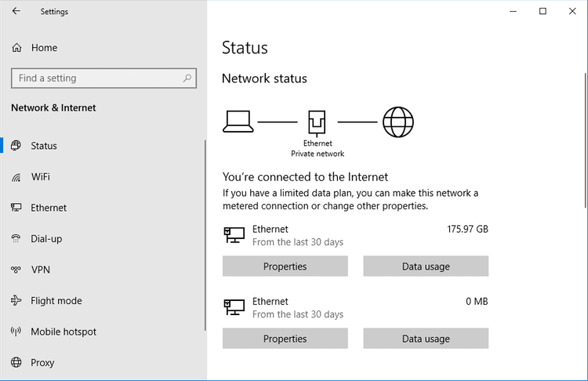Click the back arrow in Settings header

click(x=16, y=12)
